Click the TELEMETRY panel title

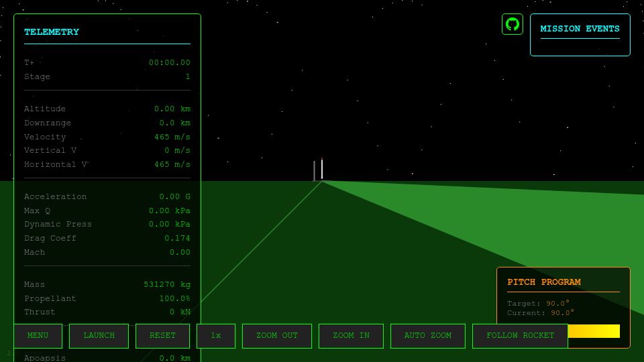click(x=52, y=32)
